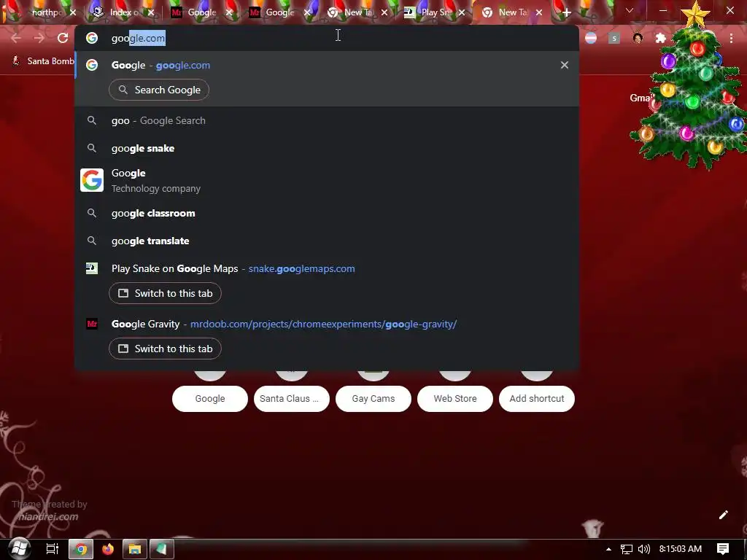Close the northpo tab
The width and height of the screenshot is (747, 560).
click(73, 13)
